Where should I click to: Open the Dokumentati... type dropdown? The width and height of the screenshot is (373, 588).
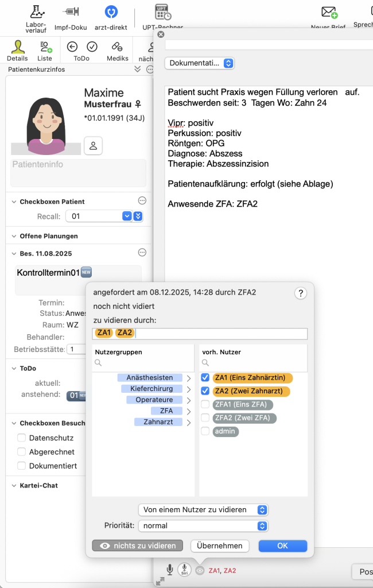pyautogui.click(x=200, y=63)
